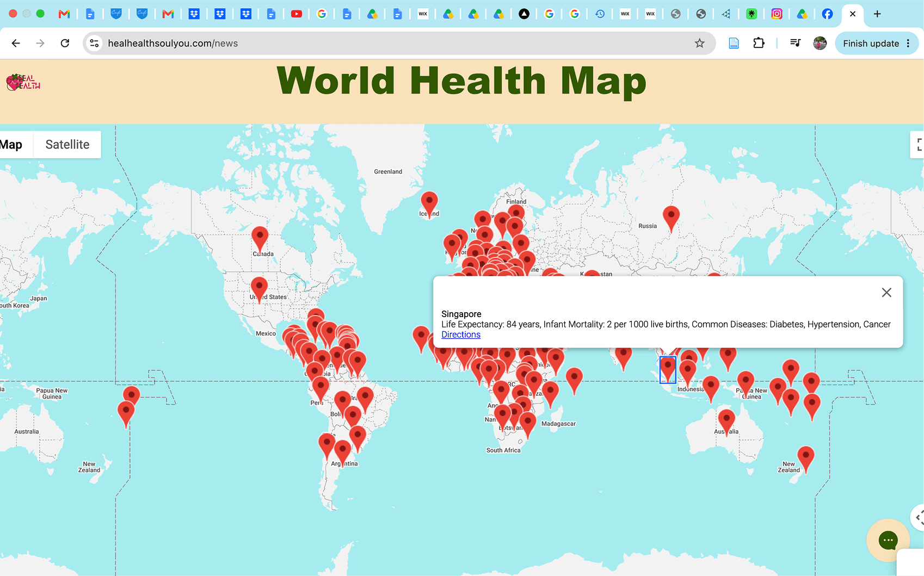
Task: Click the pin in Atlantic west of Africa
Action: click(421, 338)
